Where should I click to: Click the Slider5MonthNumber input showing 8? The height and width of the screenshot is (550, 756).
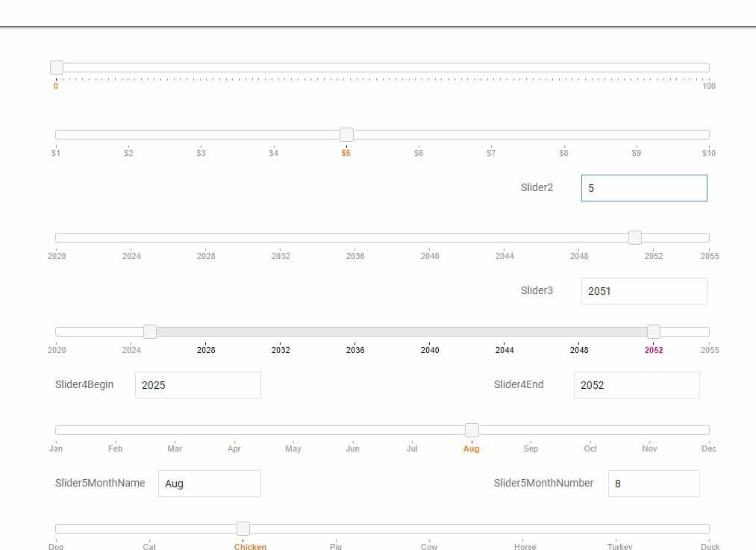click(654, 483)
